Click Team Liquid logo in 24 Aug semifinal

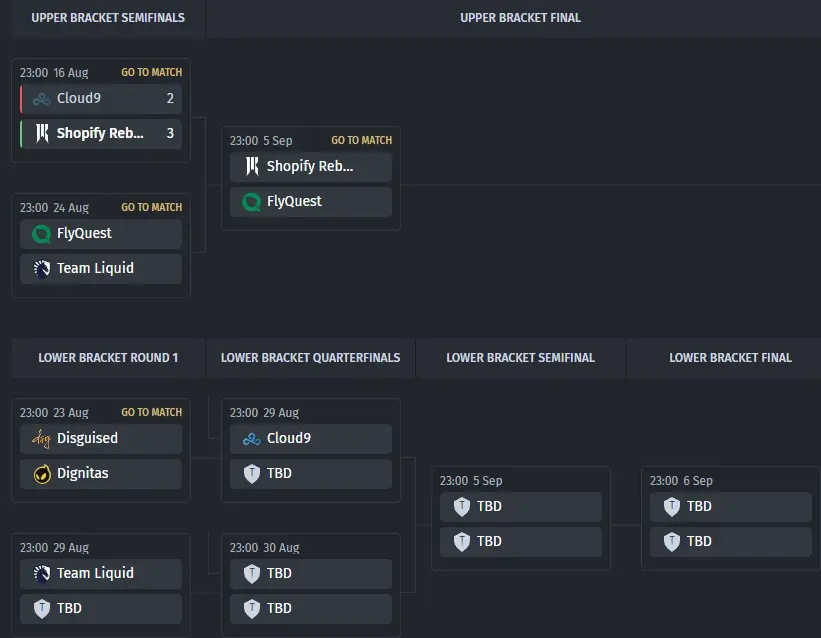click(42, 268)
